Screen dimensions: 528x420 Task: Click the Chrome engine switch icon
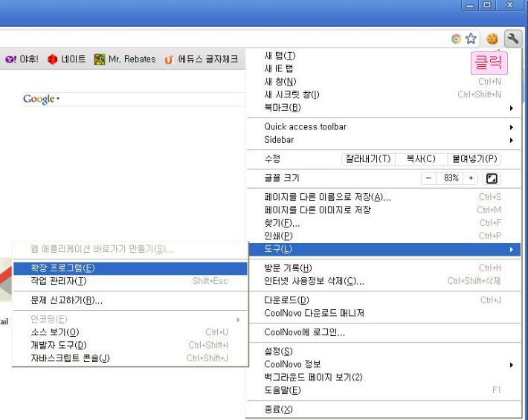click(456, 39)
